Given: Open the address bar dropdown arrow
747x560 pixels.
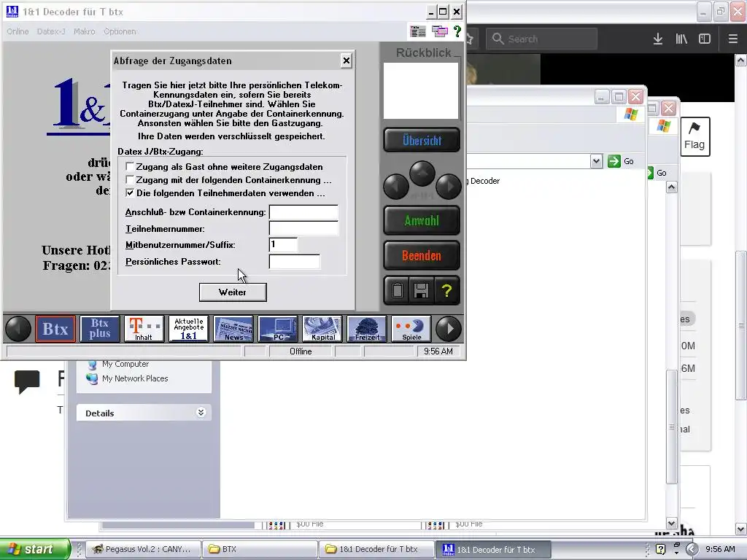Looking at the screenshot, I should coord(596,161).
